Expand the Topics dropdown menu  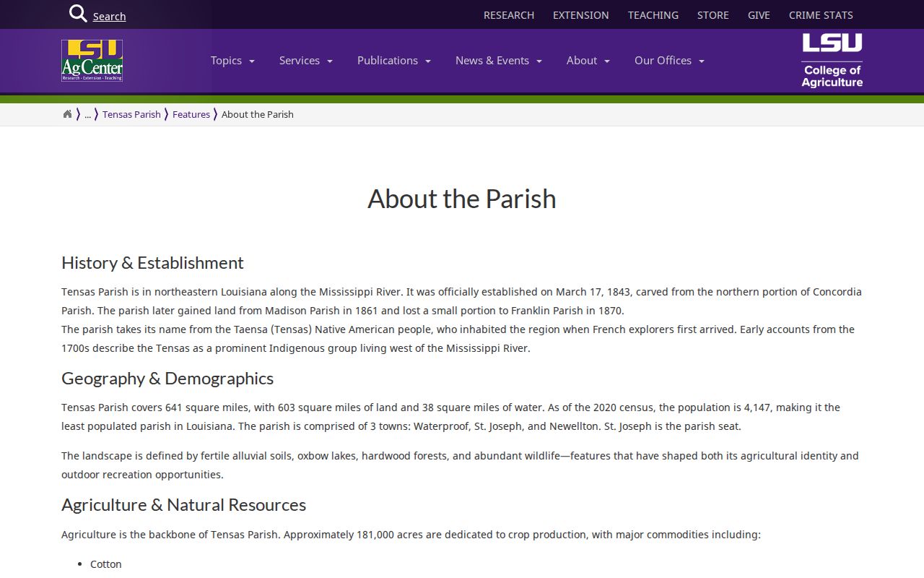coord(232,61)
